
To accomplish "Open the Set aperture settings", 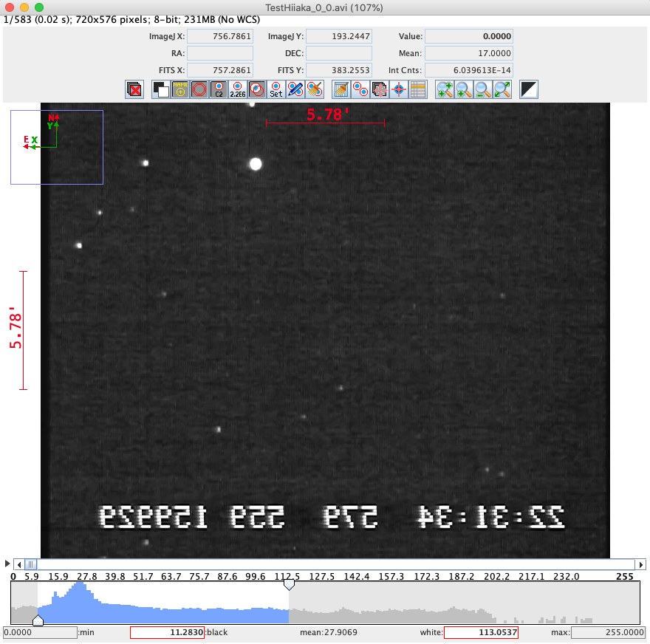I will (276, 90).
